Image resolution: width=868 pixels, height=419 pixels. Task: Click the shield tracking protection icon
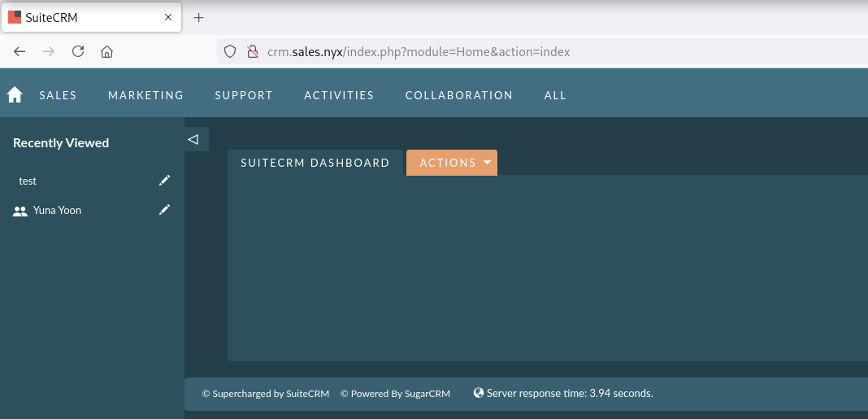[230, 51]
